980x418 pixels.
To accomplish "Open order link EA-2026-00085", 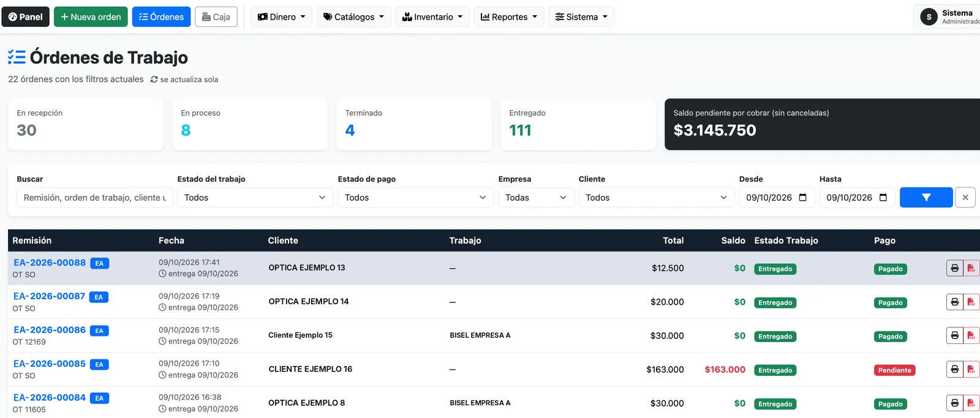I will pyautogui.click(x=50, y=364).
